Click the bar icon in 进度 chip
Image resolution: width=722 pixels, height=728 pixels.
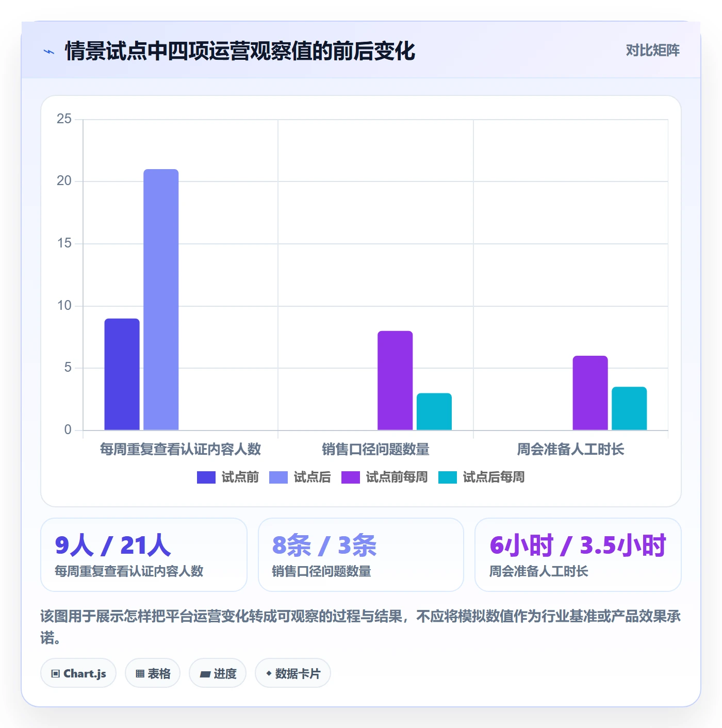pos(205,674)
